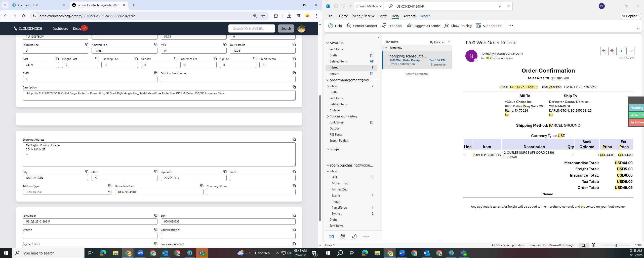The height and width of the screenshot is (258, 644).
Task: Copy the GMD field icon
Action: tap(156, 73)
